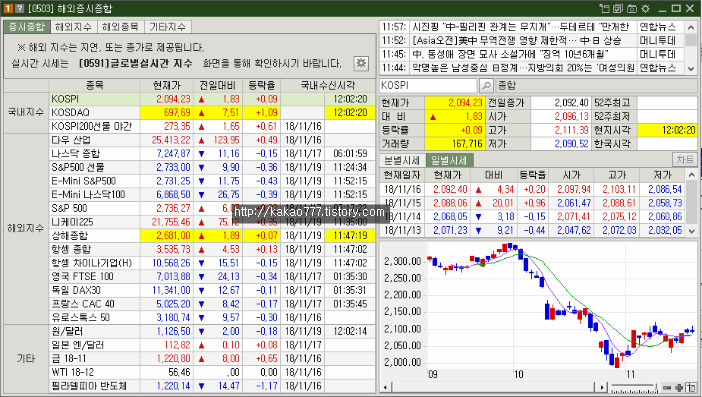Image resolution: width=702 pixels, height=397 pixels.
Task: Click the 등락율 column header in left table
Action: click(x=261, y=85)
